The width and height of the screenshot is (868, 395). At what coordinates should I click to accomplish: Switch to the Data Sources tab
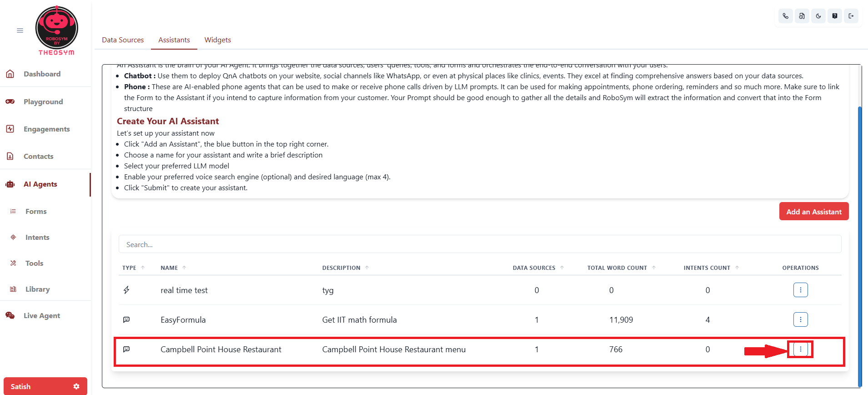pyautogui.click(x=123, y=40)
